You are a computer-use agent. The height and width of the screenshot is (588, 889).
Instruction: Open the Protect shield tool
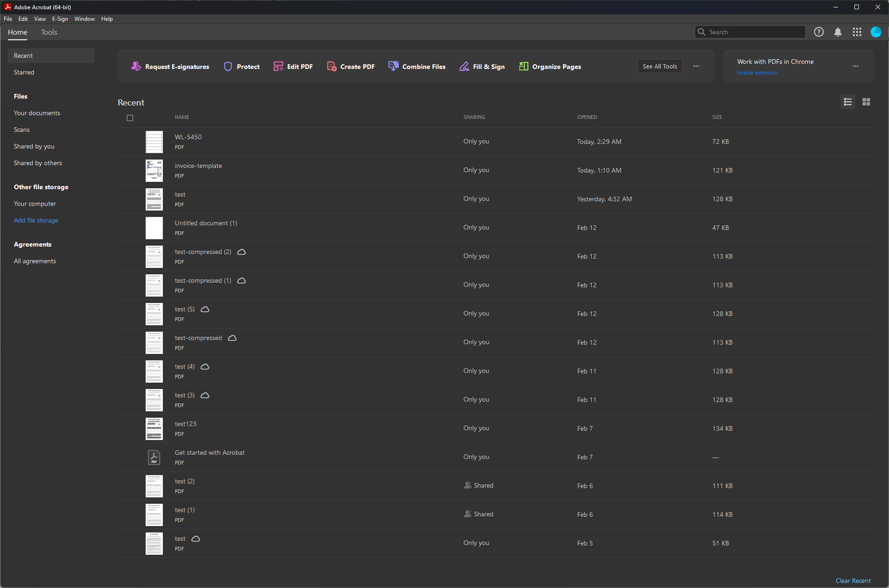point(228,67)
